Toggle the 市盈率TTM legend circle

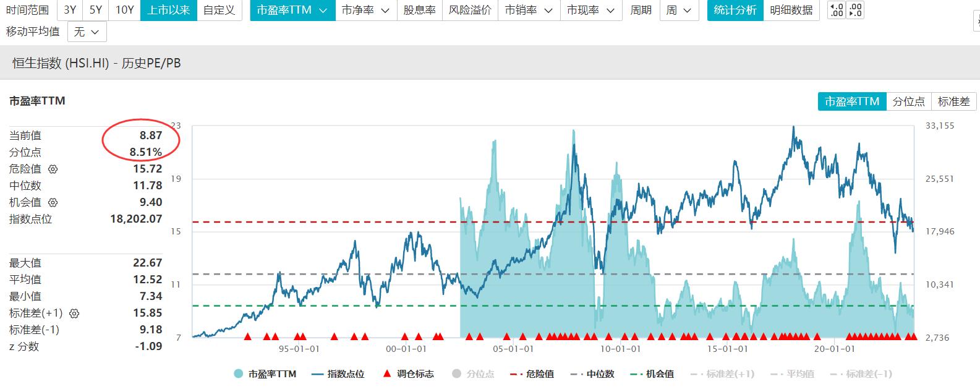[x=238, y=374]
